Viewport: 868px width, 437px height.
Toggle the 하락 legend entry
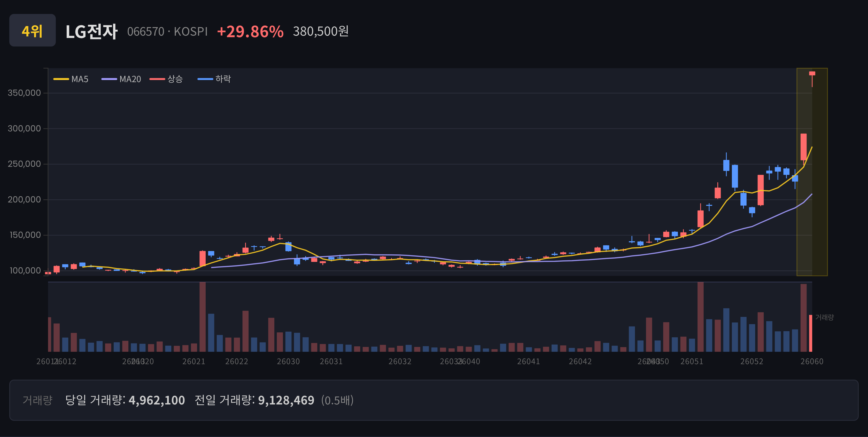pyautogui.click(x=214, y=79)
